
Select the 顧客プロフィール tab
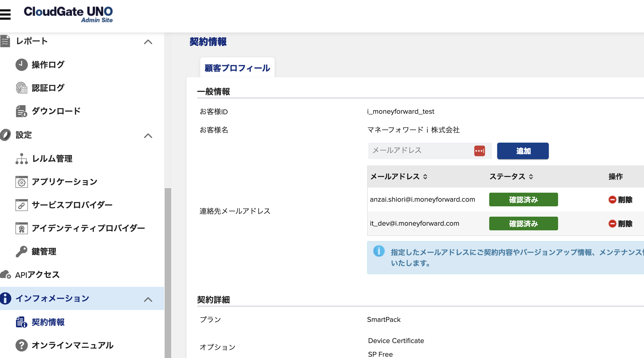click(237, 68)
